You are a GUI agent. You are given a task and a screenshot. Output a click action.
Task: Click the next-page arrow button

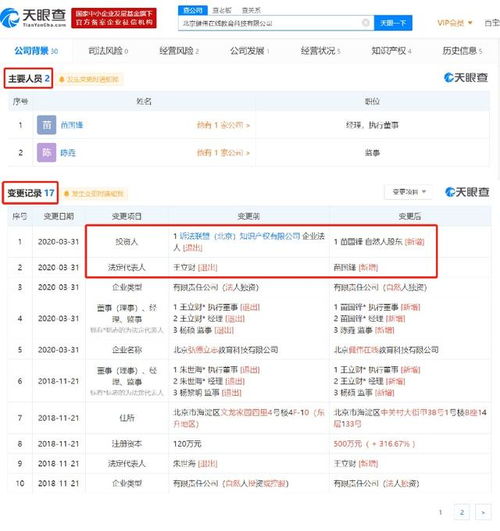pyautogui.click(x=483, y=512)
